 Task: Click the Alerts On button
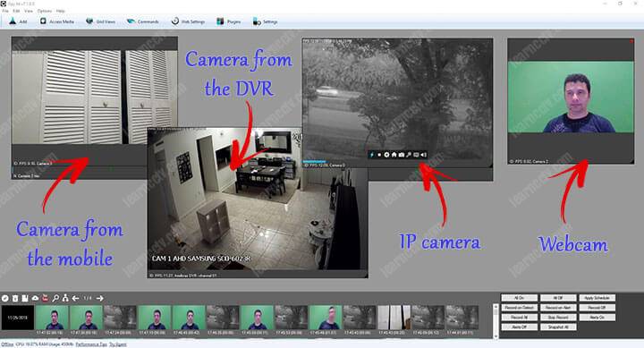[597, 318]
